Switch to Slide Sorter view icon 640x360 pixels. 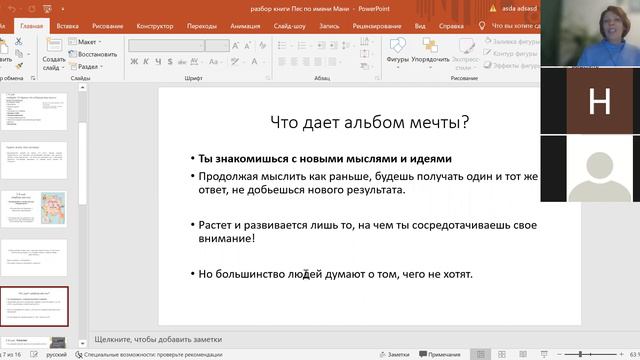[x=502, y=354]
